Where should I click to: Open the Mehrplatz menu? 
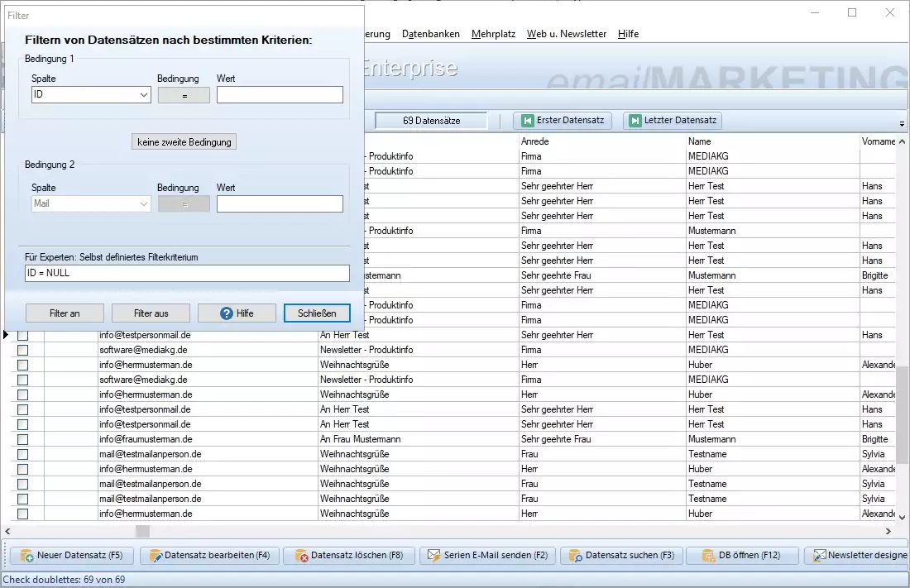pyautogui.click(x=493, y=34)
